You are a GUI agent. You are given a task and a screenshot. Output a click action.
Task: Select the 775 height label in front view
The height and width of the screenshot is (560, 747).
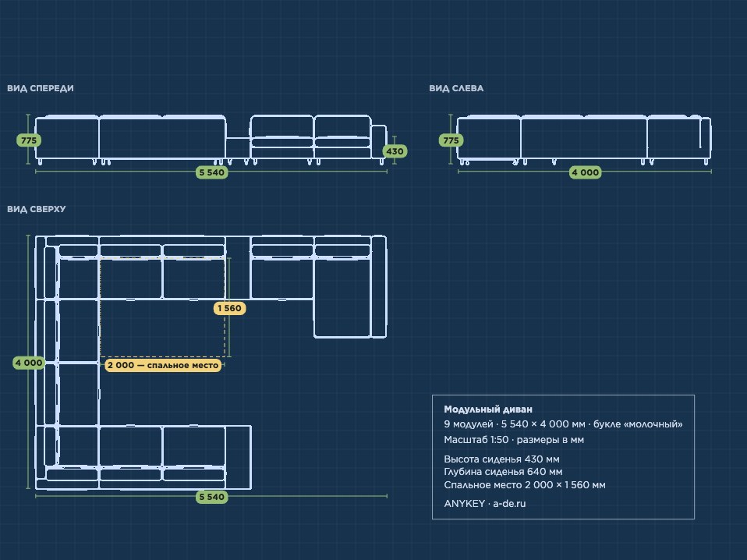[29, 140]
